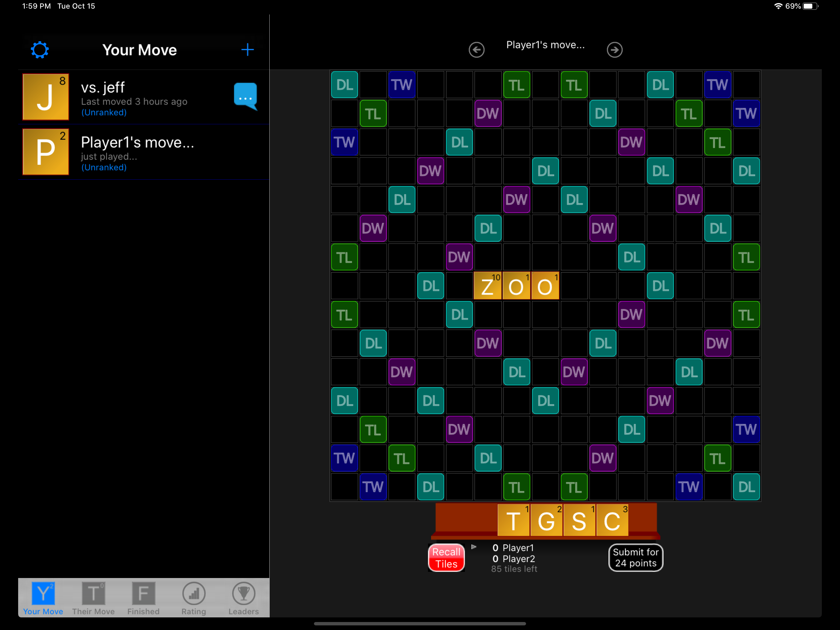
Task: Select the C tile on the rack
Action: [x=612, y=520]
